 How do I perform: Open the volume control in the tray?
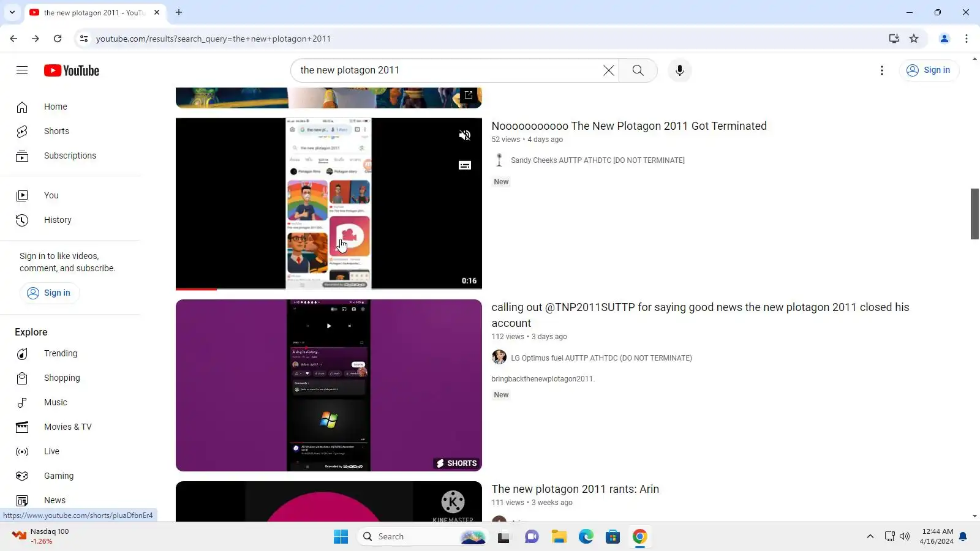(905, 537)
